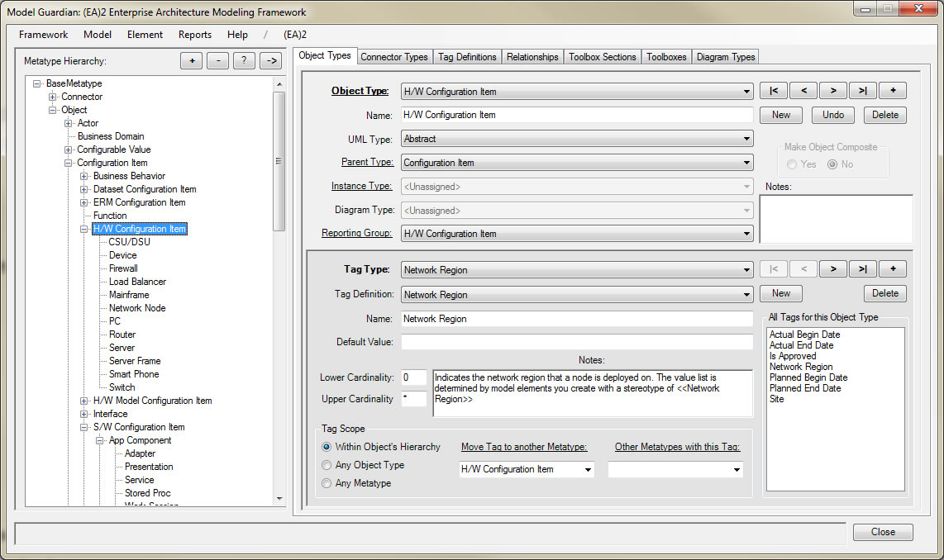Screen dimensions: 944x560
Task: Select Firewall in the metatype tree
Action: (x=123, y=268)
